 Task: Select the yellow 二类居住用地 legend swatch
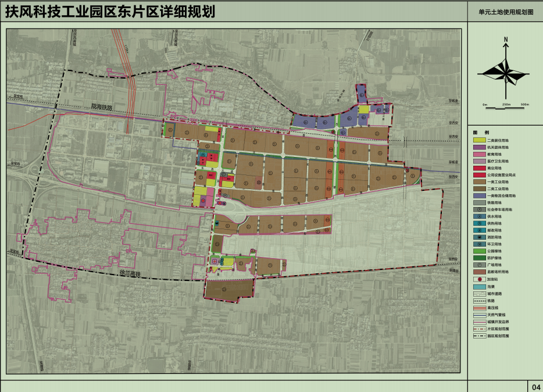click(478, 140)
